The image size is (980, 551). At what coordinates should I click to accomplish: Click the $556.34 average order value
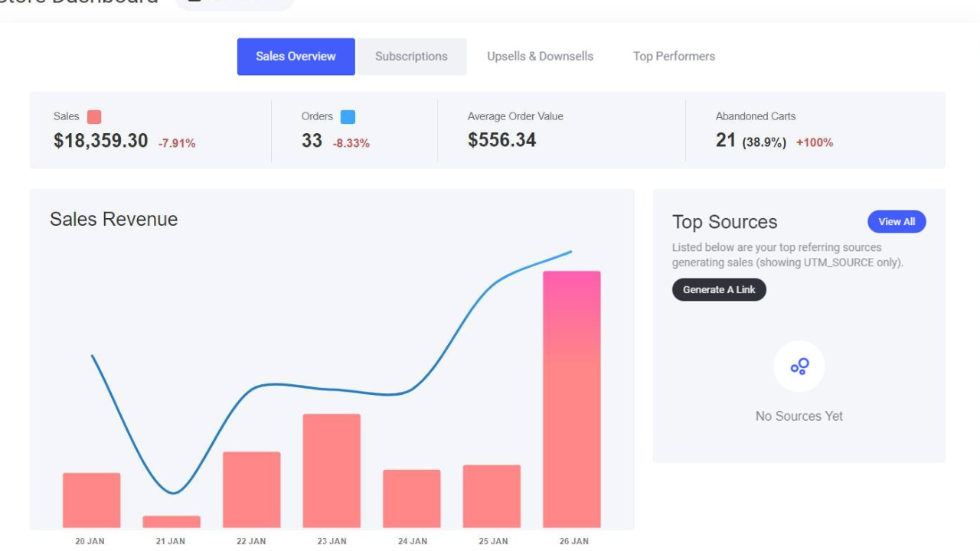click(x=501, y=141)
